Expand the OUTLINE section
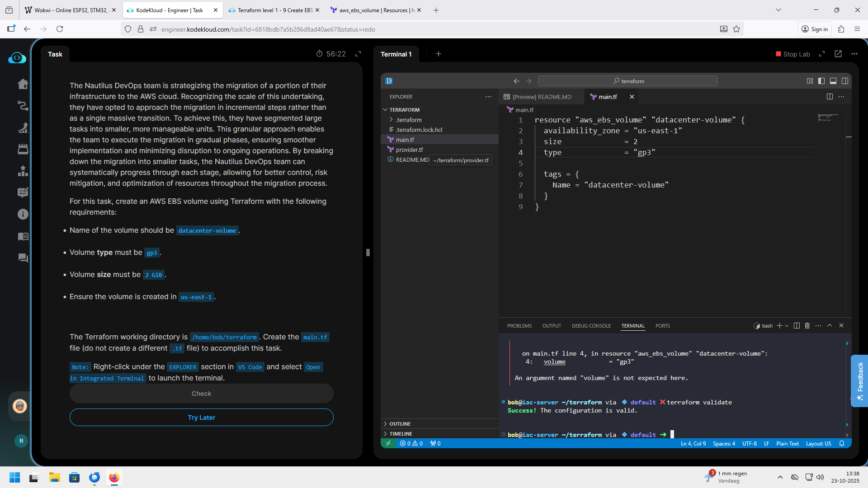Viewport: 868px width, 488px height. pyautogui.click(x=400, y=424)
